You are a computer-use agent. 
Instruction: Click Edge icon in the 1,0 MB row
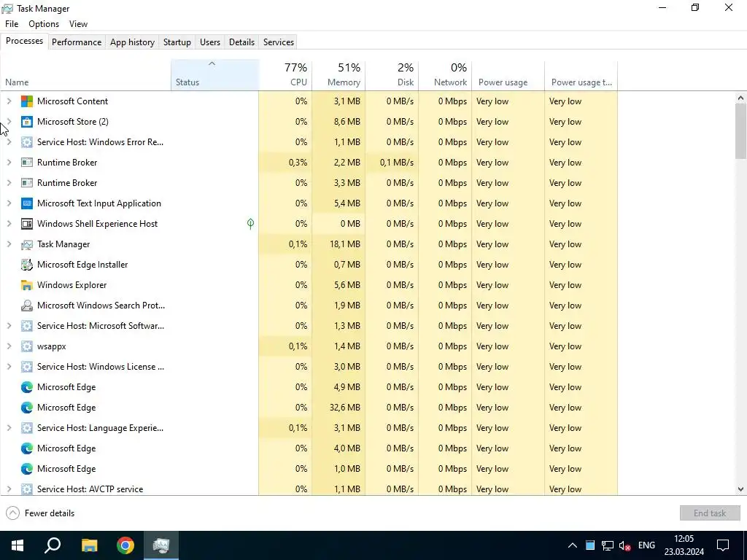[27, 469]
